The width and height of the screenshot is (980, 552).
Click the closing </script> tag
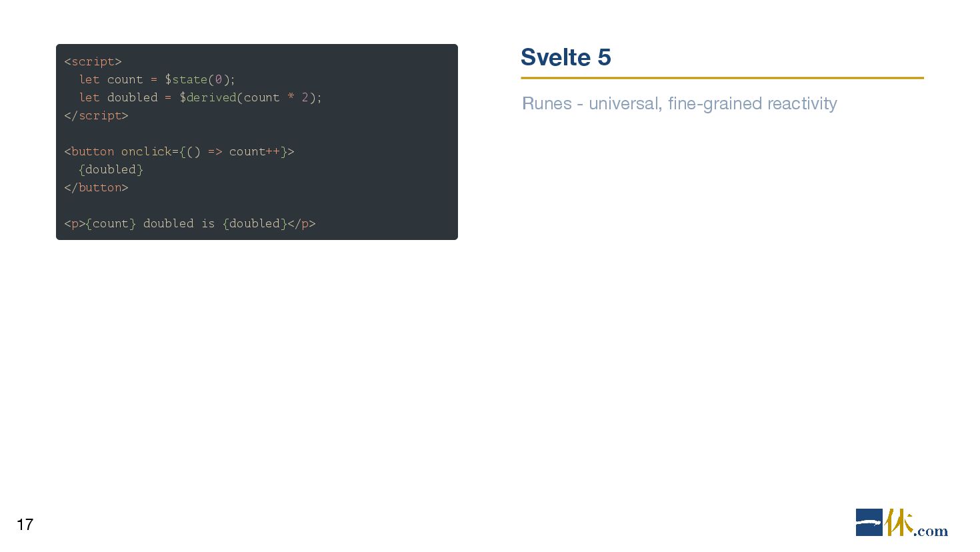[96, 115]
